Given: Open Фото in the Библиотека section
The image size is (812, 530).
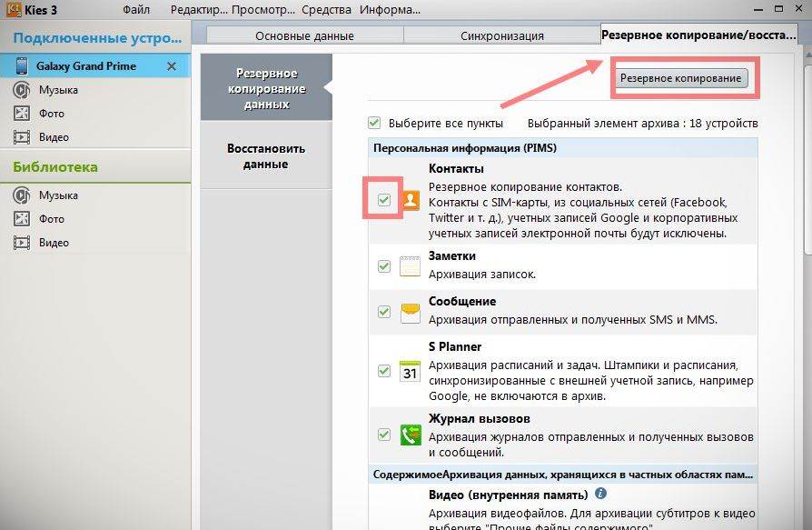Looking at the screenshot, I should coord(52,219).
